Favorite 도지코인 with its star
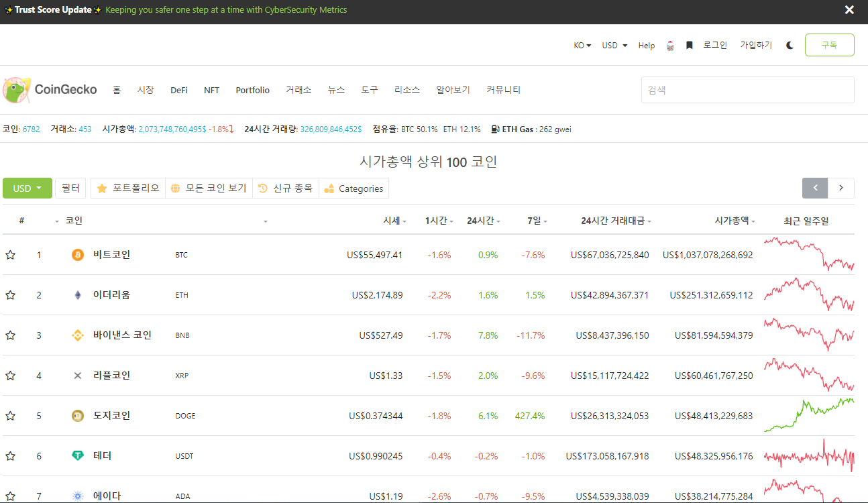Viewport: 868px width, 503px height. [10, 416]
